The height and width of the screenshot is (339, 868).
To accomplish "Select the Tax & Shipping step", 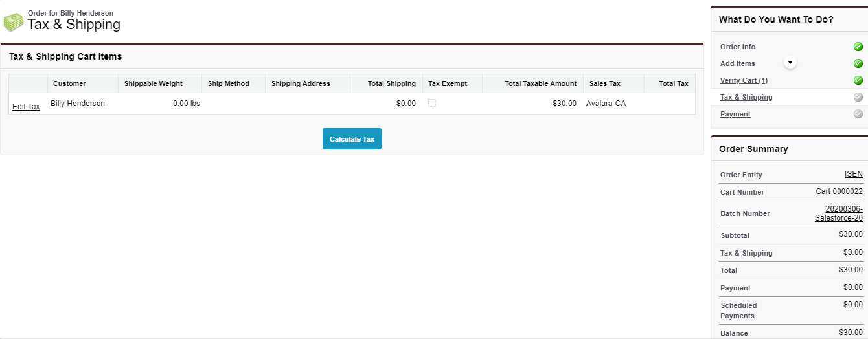I will pyautogui.click(x=746, y=97).
